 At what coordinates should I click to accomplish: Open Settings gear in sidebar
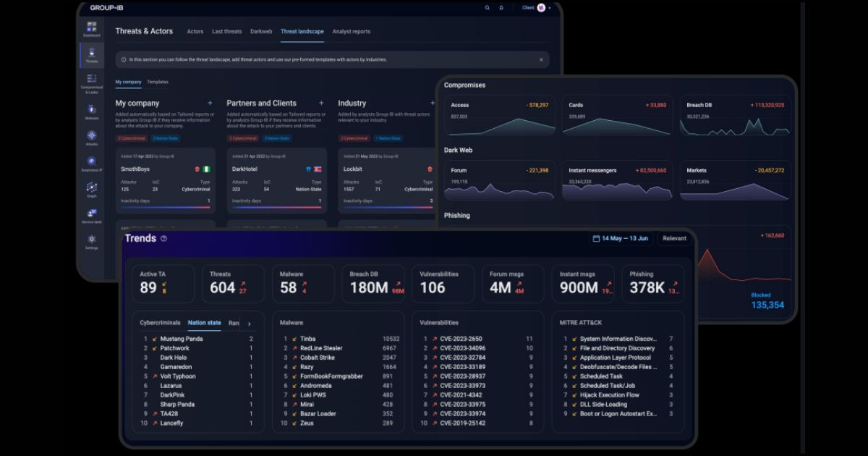pyautogui.click(x=92, y=240)
